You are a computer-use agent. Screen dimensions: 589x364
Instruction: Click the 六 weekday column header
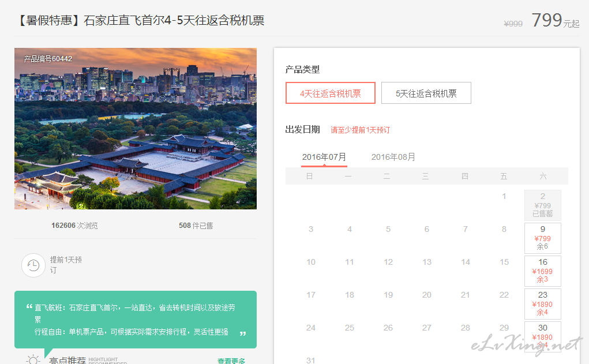point(543,176)
